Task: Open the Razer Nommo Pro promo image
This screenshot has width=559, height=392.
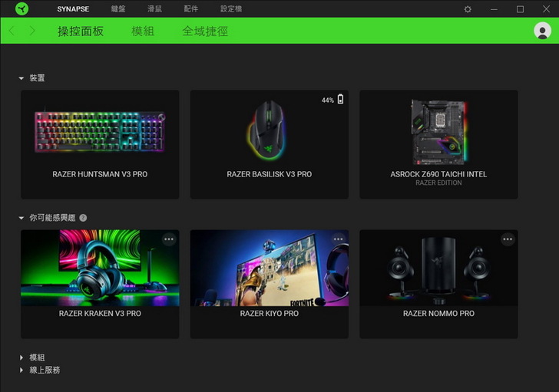Action: (438, 268)
